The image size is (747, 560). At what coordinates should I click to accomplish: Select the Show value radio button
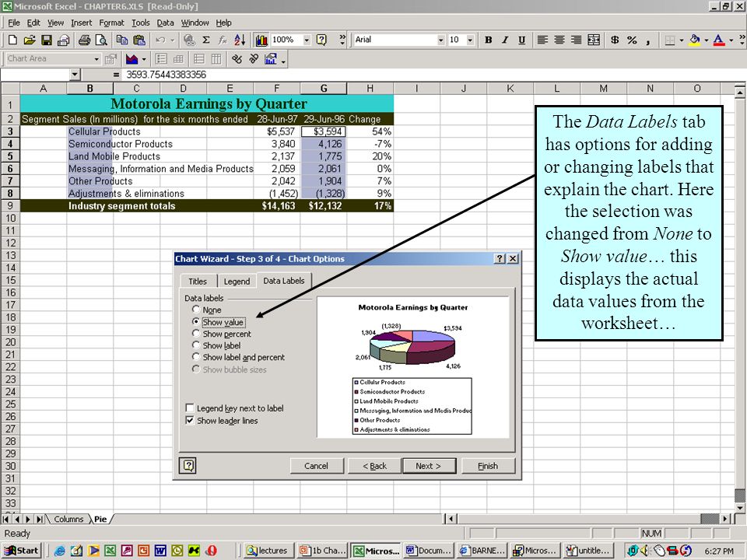pyautogui.click(x=196, y=322)
